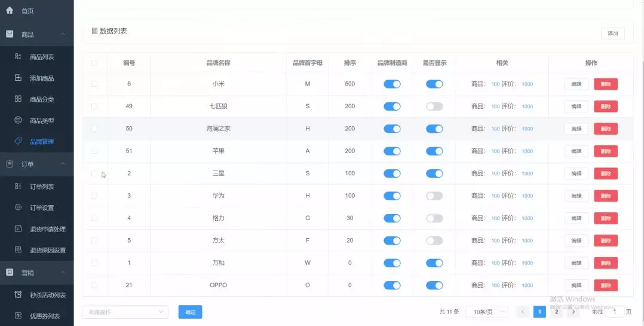Click the 前往 page number input
The image size is (644, 326).
coord(614,312)
